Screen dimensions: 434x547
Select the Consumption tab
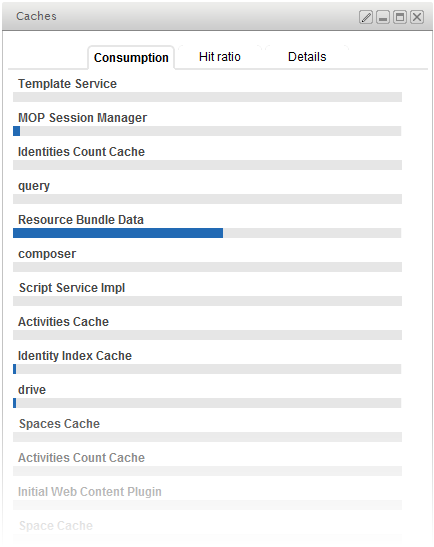131,58
